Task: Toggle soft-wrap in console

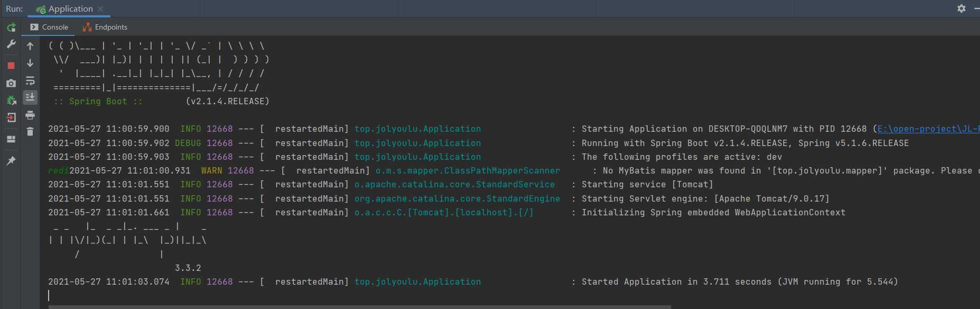Action: 30,80
